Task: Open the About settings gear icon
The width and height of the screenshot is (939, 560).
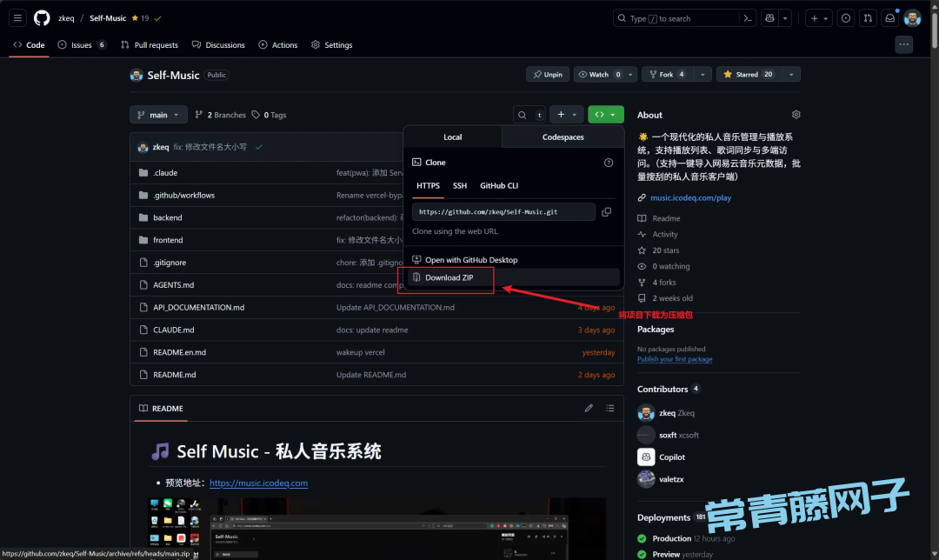Action: 796,115
